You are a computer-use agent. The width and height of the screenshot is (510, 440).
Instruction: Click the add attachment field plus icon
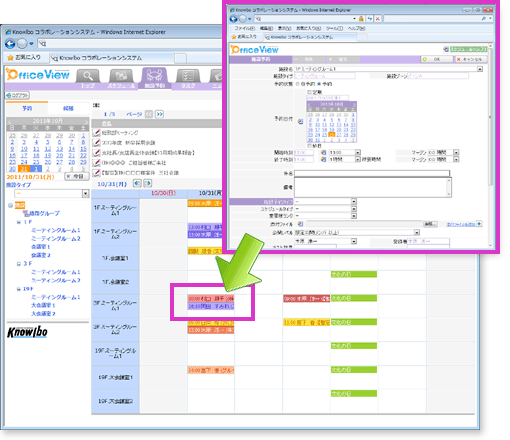pos(479,224)
